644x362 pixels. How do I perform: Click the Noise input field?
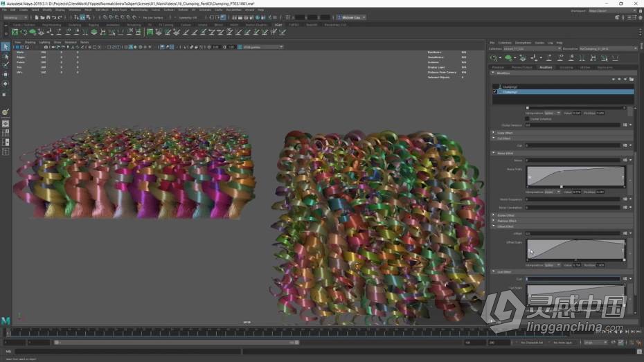pyautogui.click(x=572, y=161)
